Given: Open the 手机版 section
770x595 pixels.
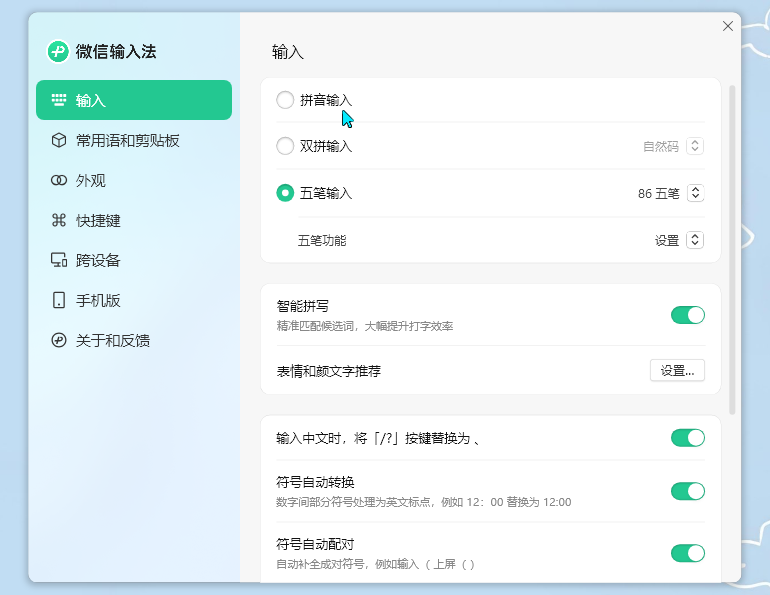Looking at the screenshot, I should click(x=134, y=300).
